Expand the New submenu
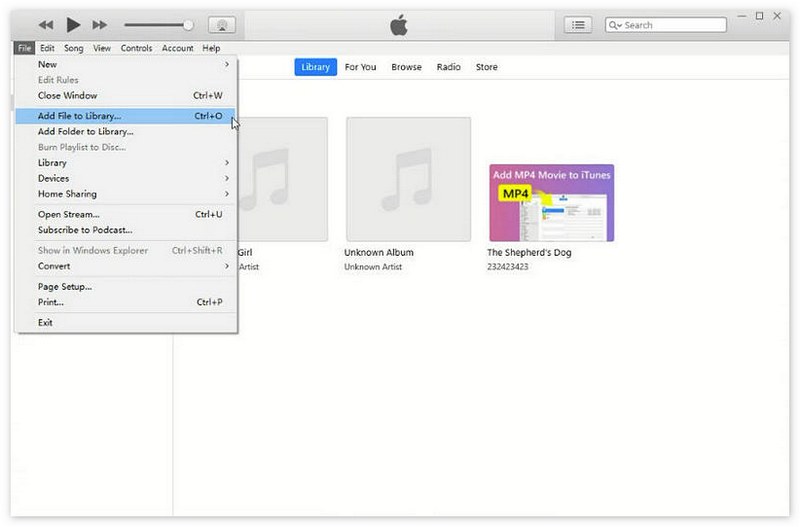The width and height of the screenshot is (800, 527). coord(126,64)
